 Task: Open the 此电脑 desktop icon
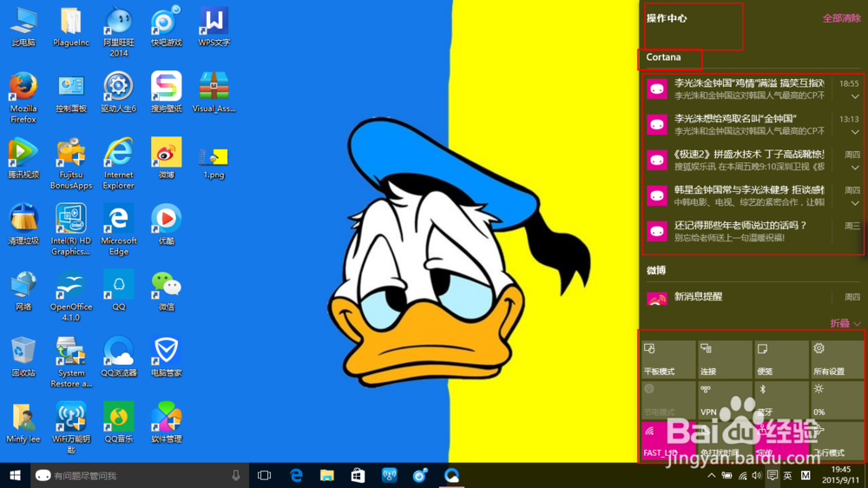coord(23,27)
